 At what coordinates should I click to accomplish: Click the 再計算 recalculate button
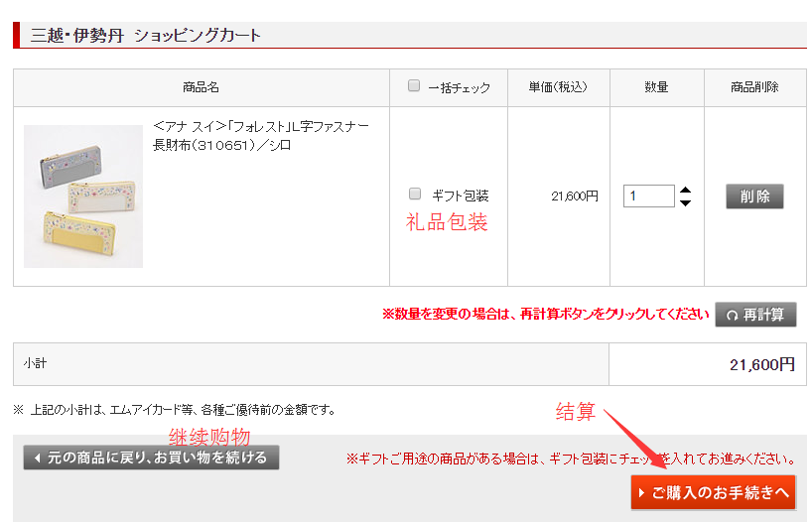[755, 315]
